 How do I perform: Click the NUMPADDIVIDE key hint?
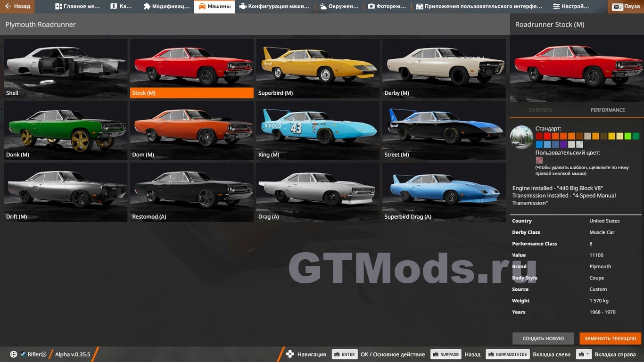tap(508, 354)
